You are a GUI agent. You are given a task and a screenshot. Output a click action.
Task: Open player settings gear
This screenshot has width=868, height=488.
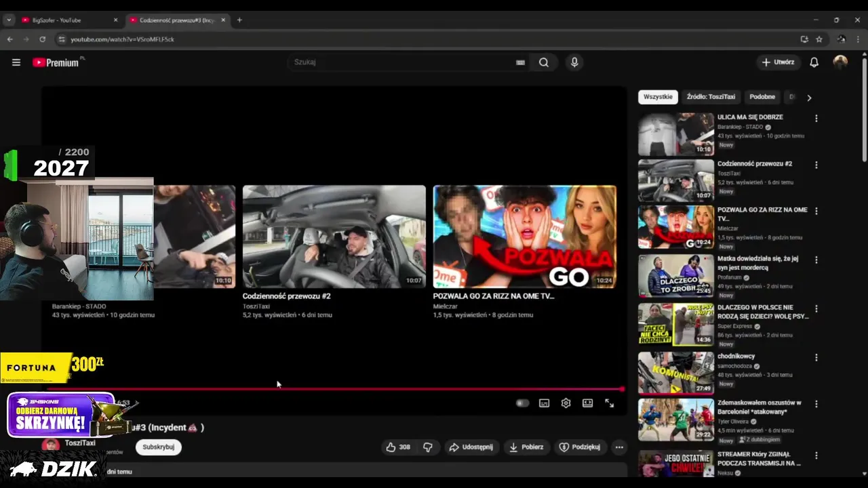point(566,403)
